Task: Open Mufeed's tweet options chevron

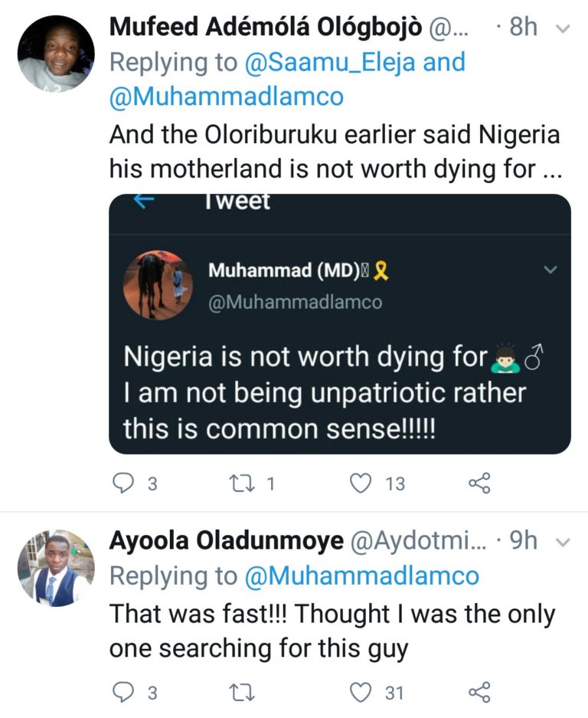Action: [x=563, y=29]
